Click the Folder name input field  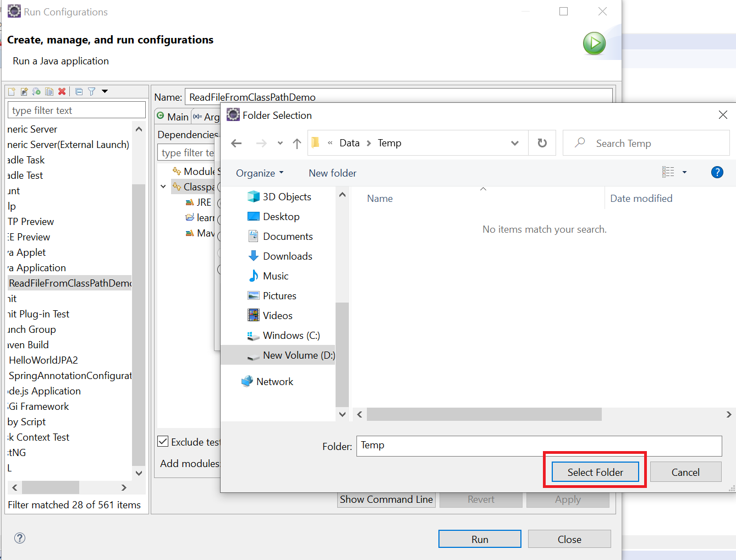point(539,446)
